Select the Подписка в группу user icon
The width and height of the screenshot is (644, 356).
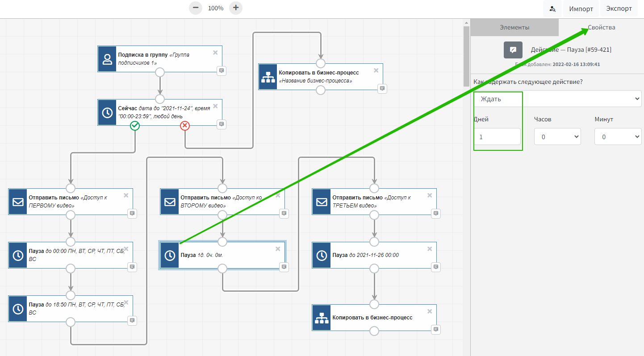[107, 59]
